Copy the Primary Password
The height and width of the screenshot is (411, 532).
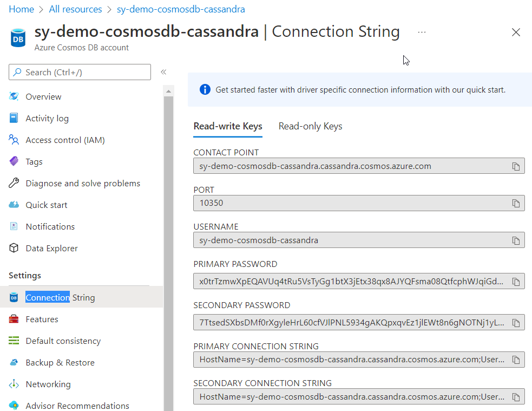pyautogui.click(x=516, y=282)
